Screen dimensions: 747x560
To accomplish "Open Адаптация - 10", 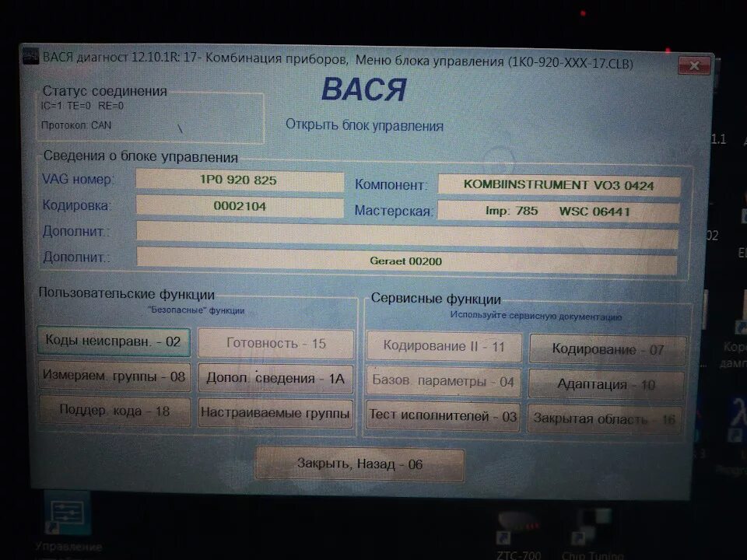I will [x=606, y=384].
